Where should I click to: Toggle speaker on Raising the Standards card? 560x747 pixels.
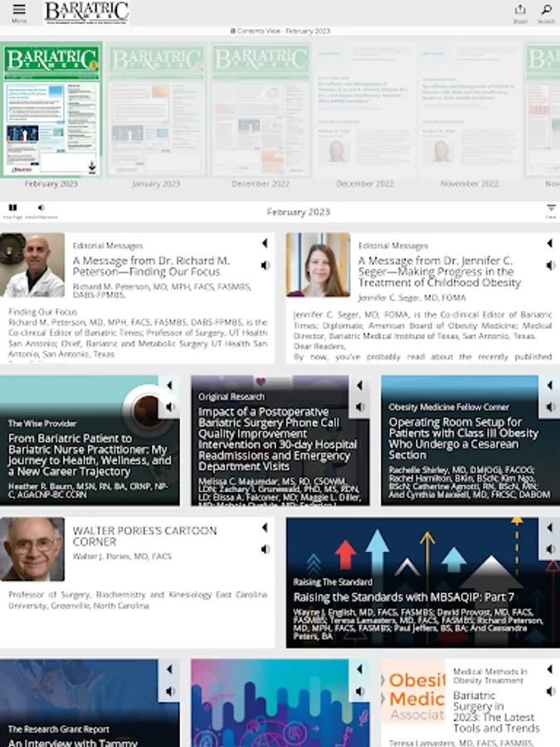tap(551, 549)
